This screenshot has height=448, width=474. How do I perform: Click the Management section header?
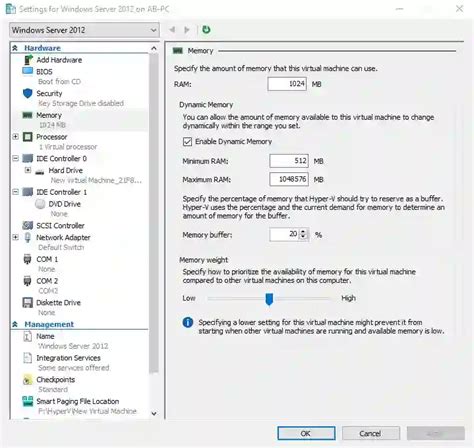(49, 324)
